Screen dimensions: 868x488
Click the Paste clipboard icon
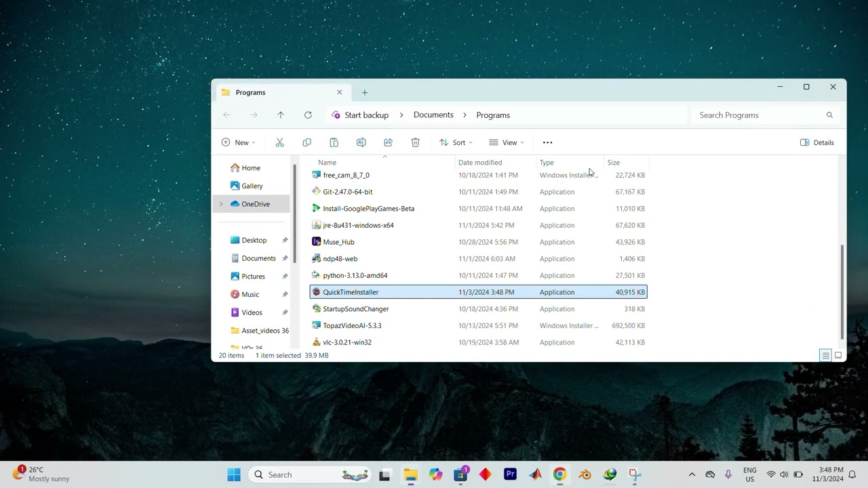334,142
